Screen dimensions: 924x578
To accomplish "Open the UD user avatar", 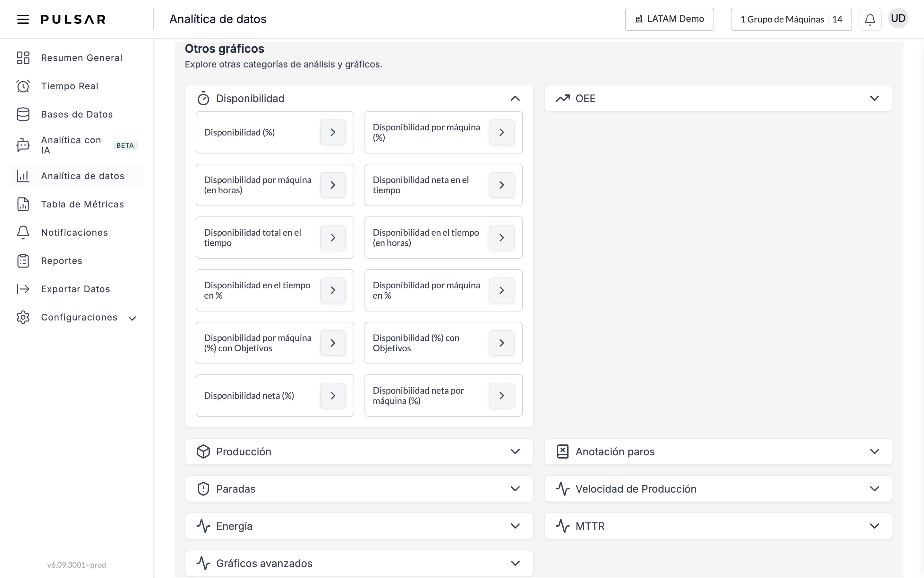I will click(x=898, y=18).
